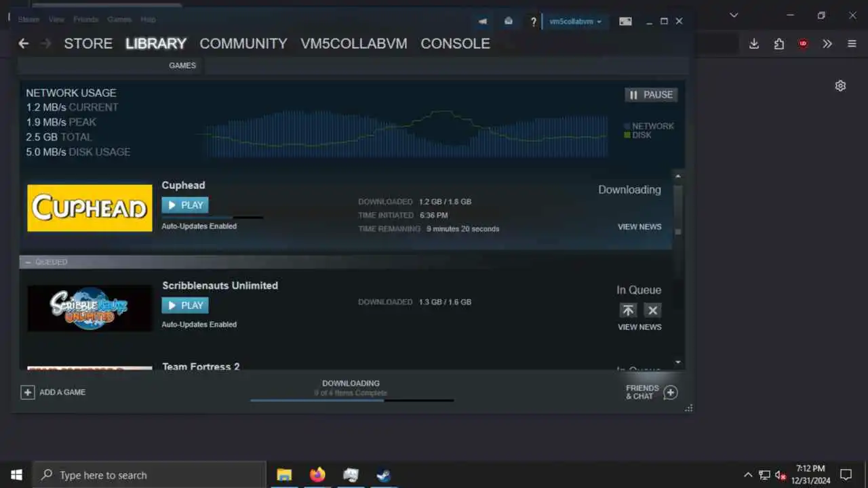Open the Games menu
This screenshot has height=488, width=868.
point(119,20)
